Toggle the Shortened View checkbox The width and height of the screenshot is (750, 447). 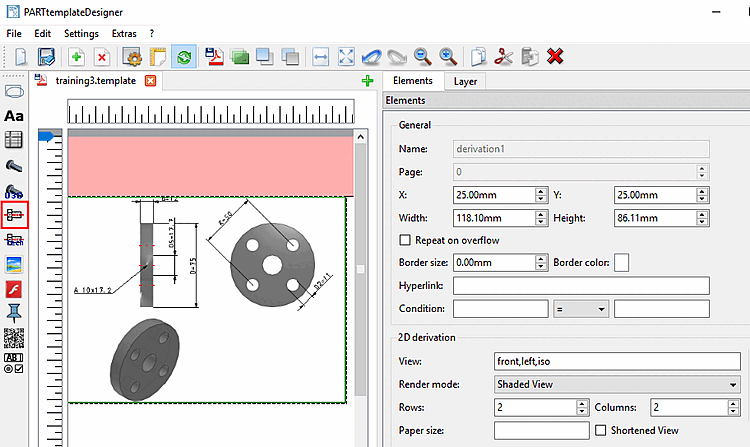point(600,430)
